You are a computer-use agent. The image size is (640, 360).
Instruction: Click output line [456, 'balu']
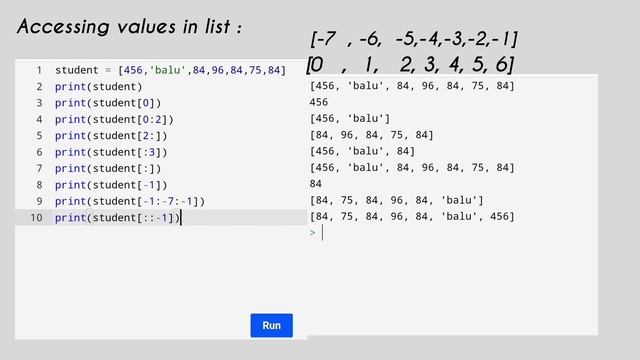[x=350, y=118]
